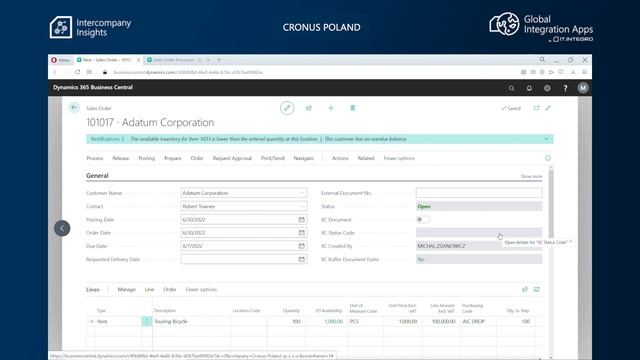Open the Opera Menu button

click(x=60, y=60)
